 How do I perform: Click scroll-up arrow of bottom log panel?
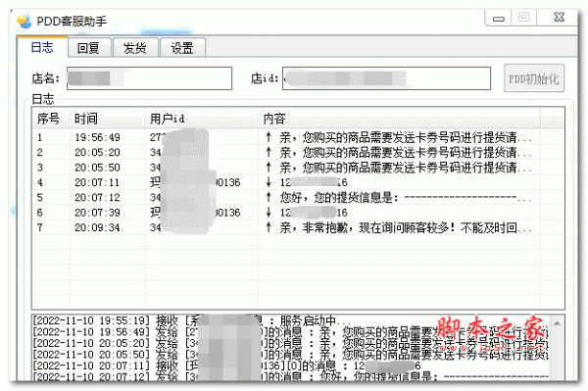pos(558,323)
